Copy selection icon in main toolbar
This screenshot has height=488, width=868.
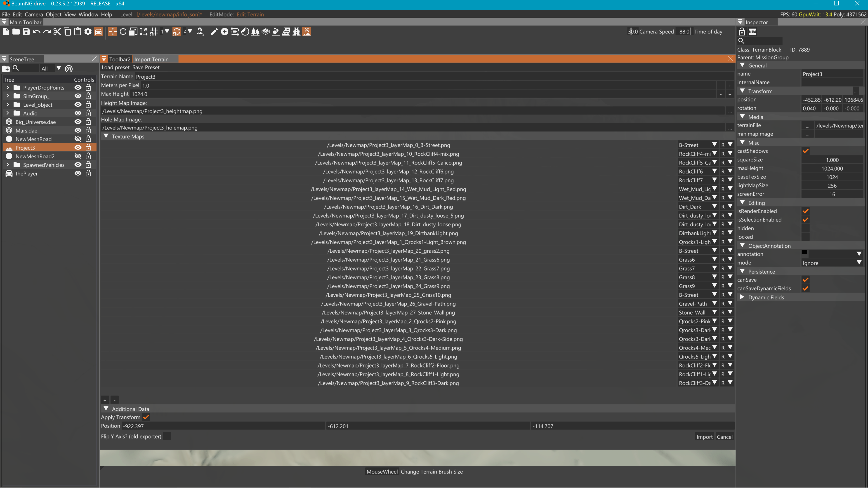pos(67,32)
